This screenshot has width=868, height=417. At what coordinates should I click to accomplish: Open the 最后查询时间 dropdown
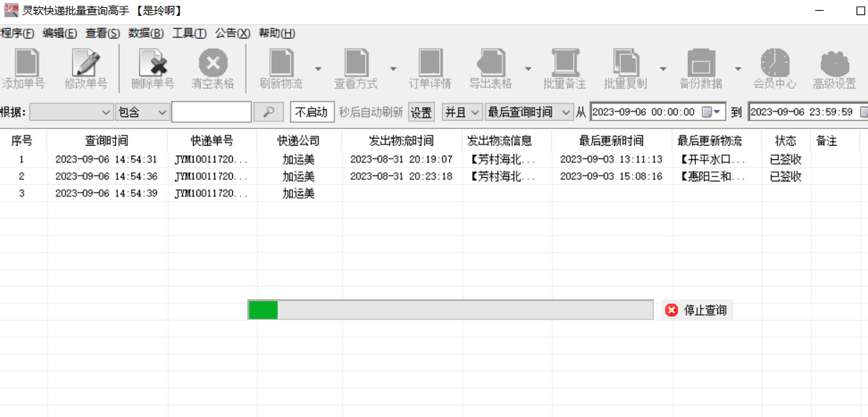click(x=529, y=112)
